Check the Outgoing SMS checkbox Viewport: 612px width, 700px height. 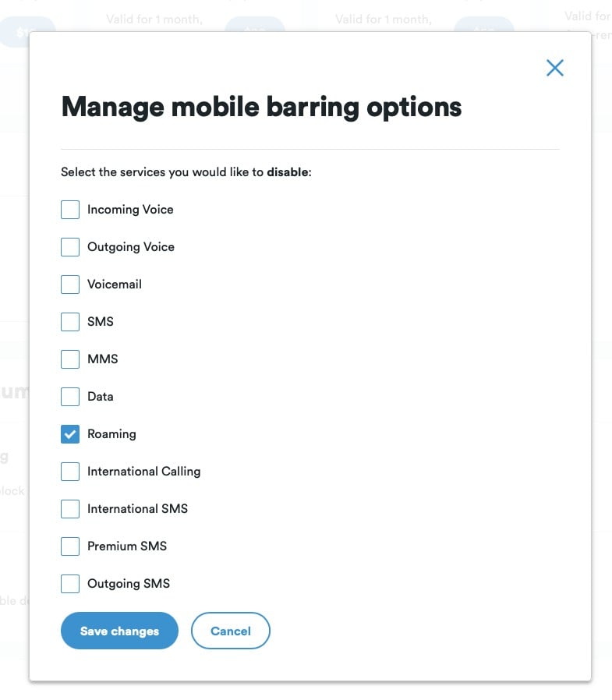click(70, 584)
